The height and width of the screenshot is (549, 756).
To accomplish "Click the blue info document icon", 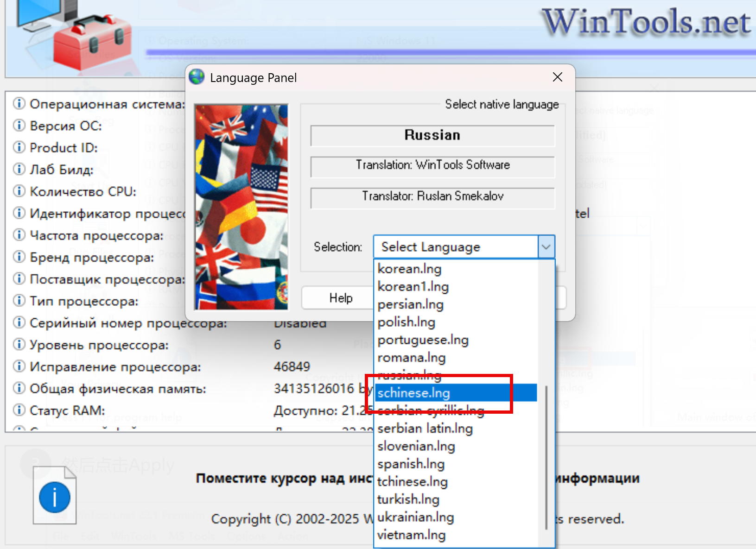I will click(x=55, y=496).
